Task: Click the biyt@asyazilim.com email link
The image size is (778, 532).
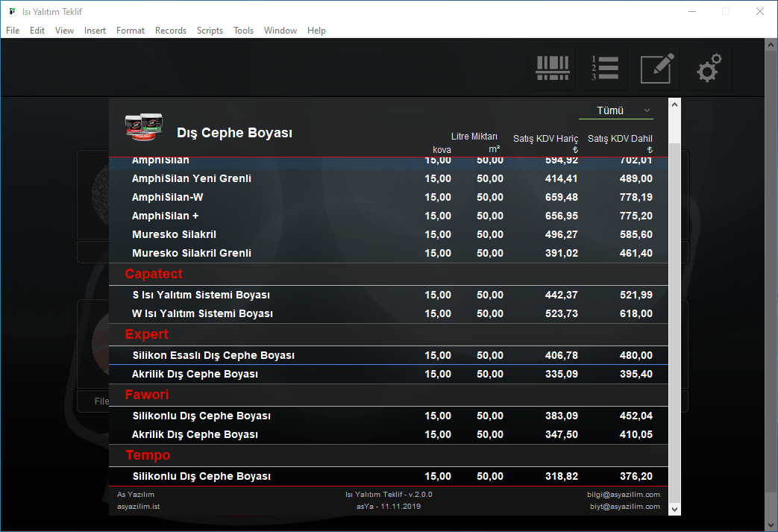Action: point(624,506)
